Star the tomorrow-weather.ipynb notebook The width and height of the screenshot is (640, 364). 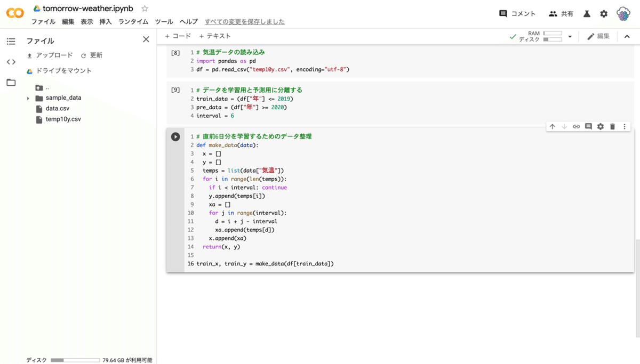[x=145, y=9]
